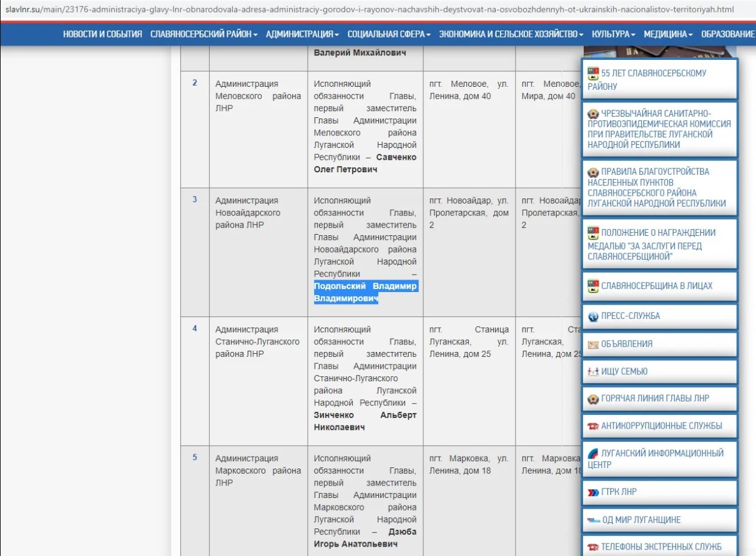Screen dimensions: 756x556
Task: Click the globe icon beside Пресс-служба
Action: 593,316
